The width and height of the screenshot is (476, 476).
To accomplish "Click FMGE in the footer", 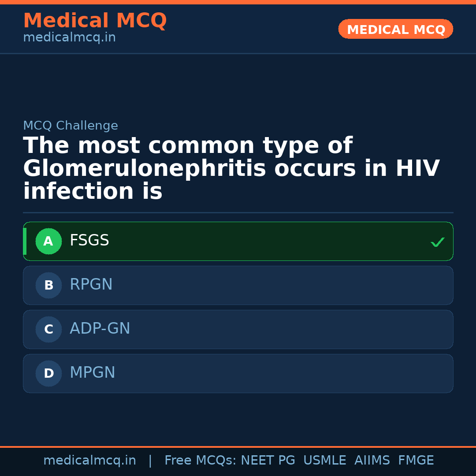I will tap(416, 461).
